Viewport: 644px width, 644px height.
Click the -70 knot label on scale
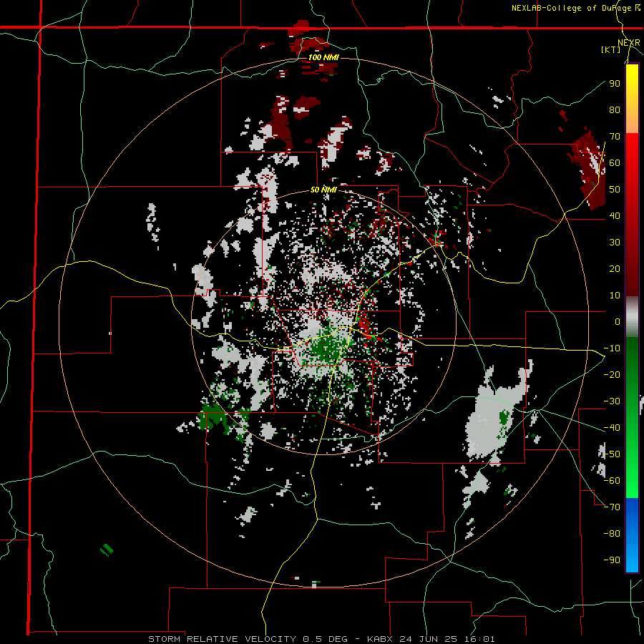(612, 507)
